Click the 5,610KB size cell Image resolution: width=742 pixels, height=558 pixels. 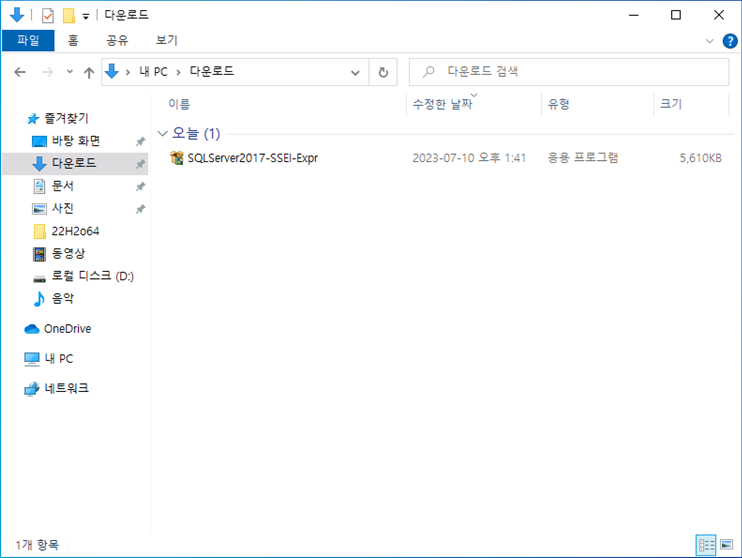pos(700,158)
